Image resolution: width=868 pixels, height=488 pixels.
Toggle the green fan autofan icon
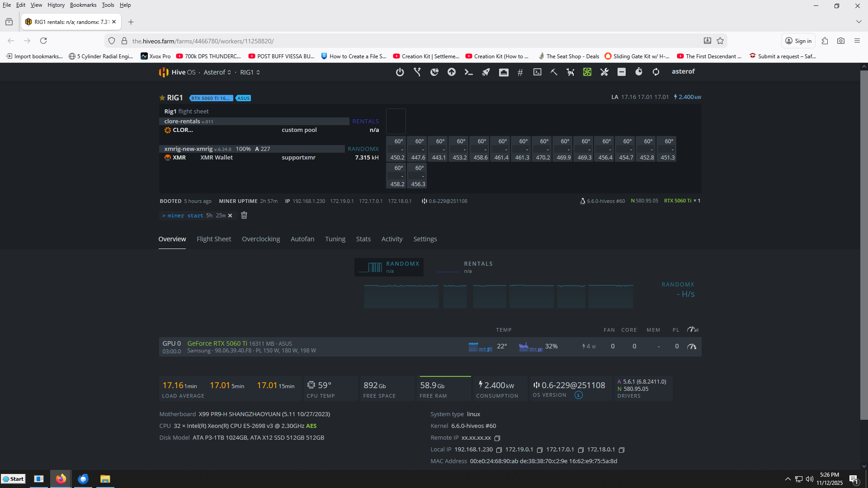pyautogui.click(x=587, y=72)
